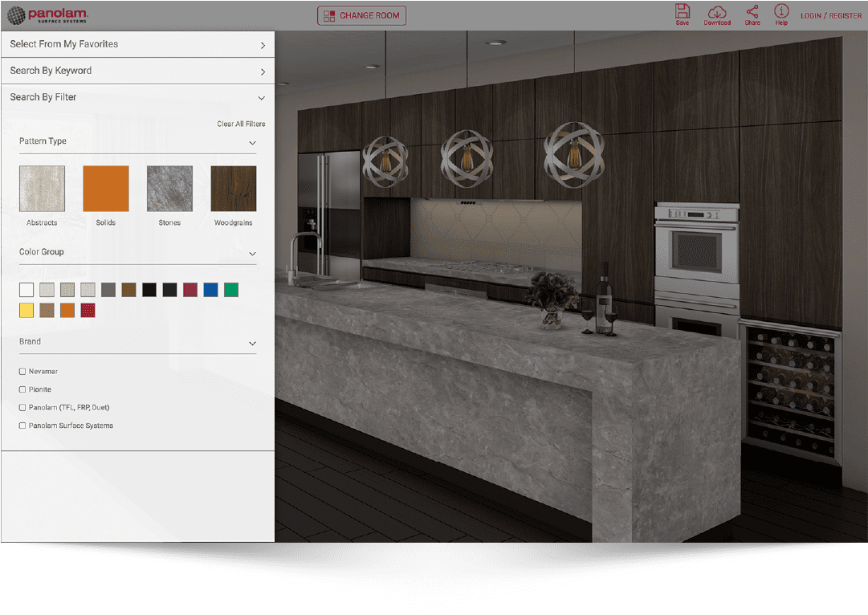The height and width of the screenshot is (615, 868).
Task: Pick the orange color swatch
Action: [67, 310]
